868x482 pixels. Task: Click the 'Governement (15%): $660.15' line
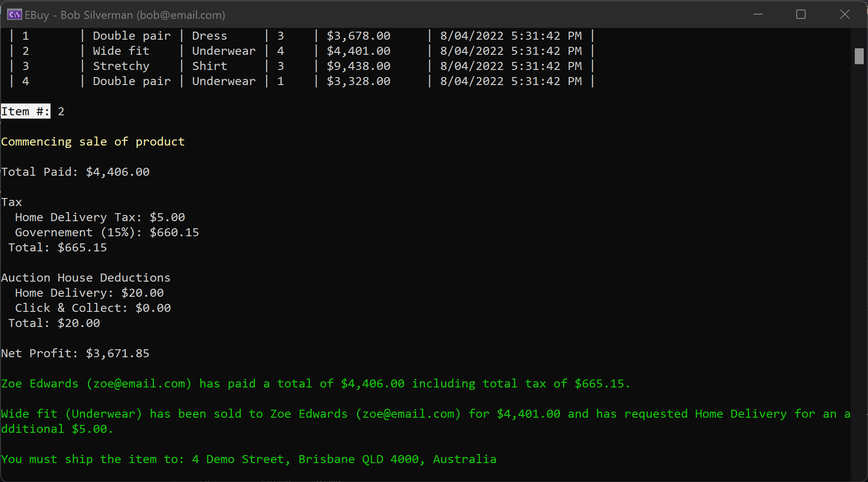coord(107,232)
